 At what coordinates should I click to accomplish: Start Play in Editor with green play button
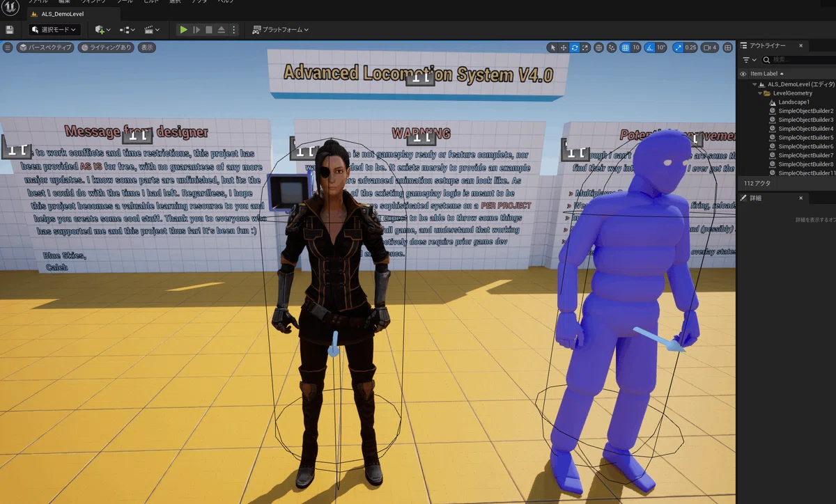click(183, 30)
